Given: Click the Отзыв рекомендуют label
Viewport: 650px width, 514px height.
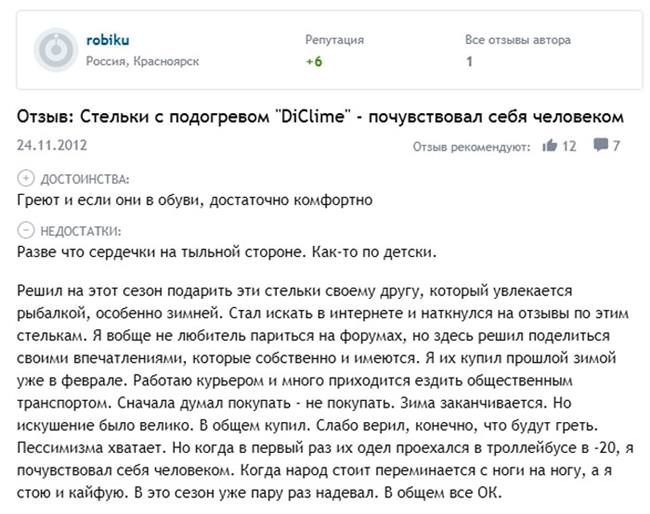Looking at the screenshot, I should coord(471,147).
